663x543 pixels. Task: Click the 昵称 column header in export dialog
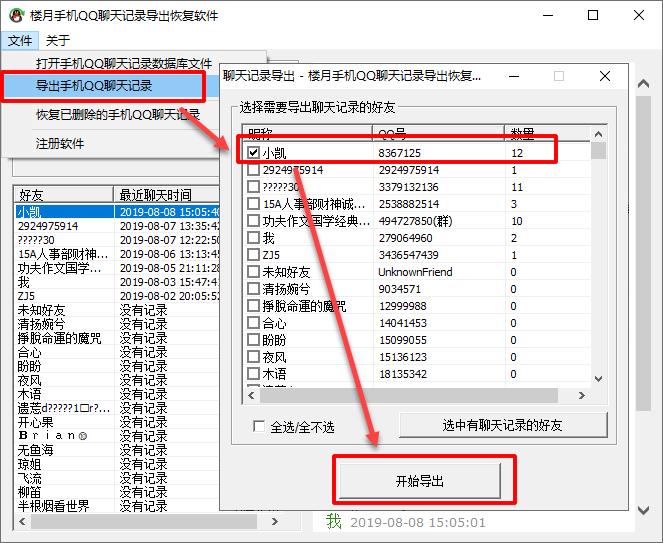pos(307,132)
